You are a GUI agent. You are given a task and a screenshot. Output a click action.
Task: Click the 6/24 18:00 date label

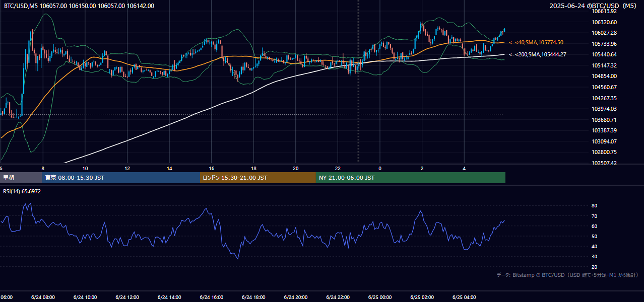coord(253,297)
